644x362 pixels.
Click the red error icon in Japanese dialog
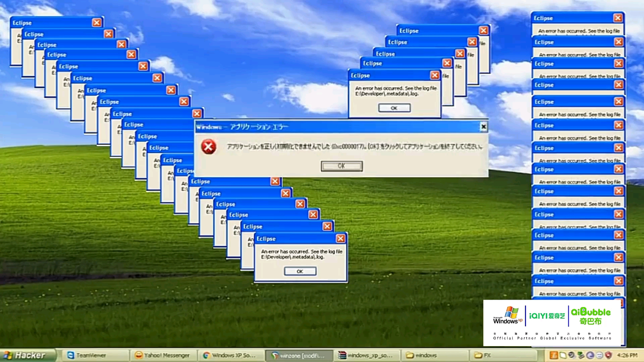[208, 147]
